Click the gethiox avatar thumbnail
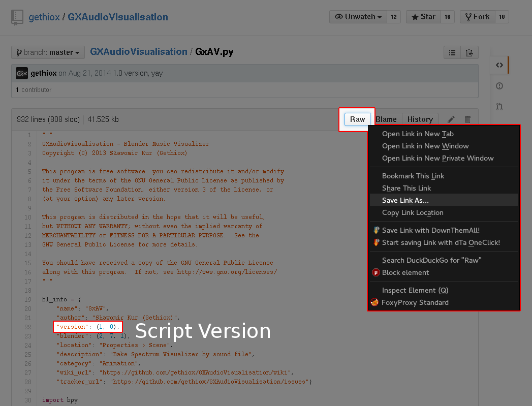 (x=22, y=73)
